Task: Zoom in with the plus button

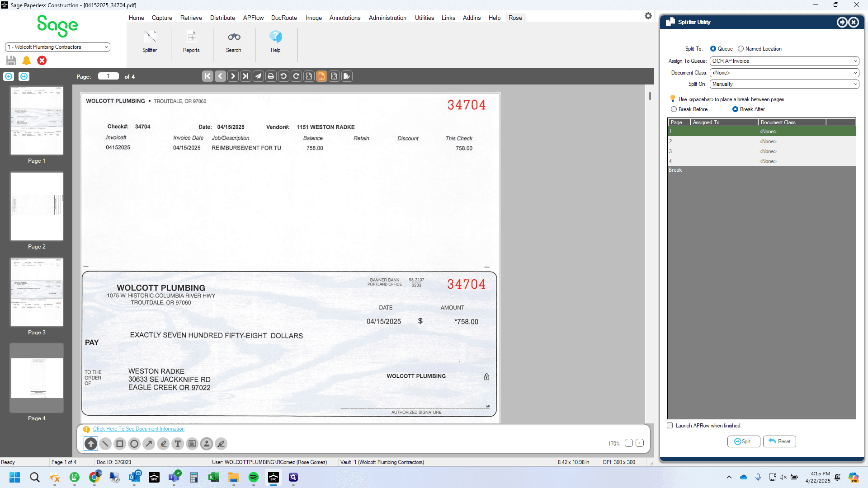Action: point(640,443)
